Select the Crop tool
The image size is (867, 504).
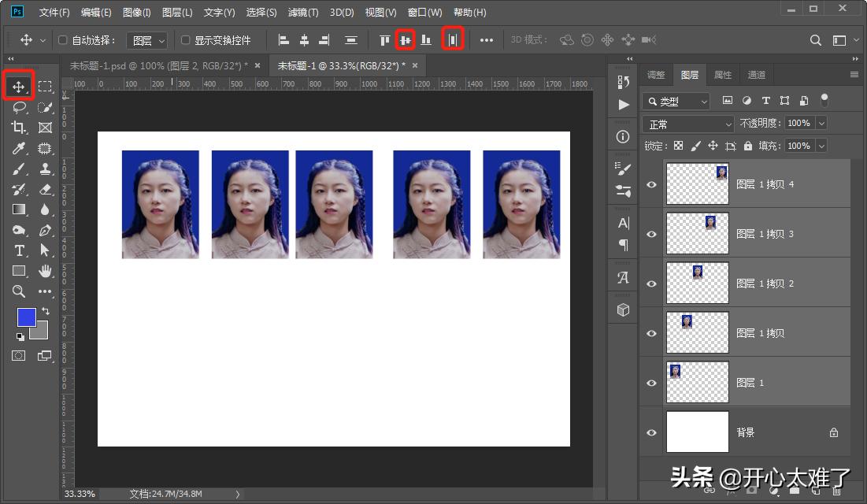click(x=19, y=127)
